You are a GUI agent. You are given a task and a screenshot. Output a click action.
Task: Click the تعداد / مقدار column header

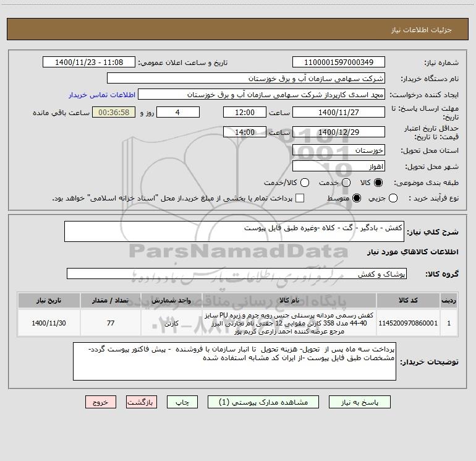[111, 300]
